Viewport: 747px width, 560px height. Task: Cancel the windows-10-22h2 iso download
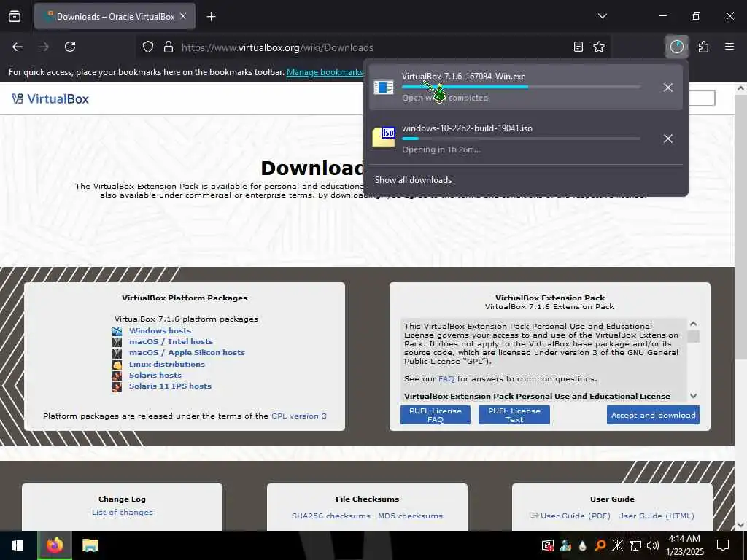668,139
